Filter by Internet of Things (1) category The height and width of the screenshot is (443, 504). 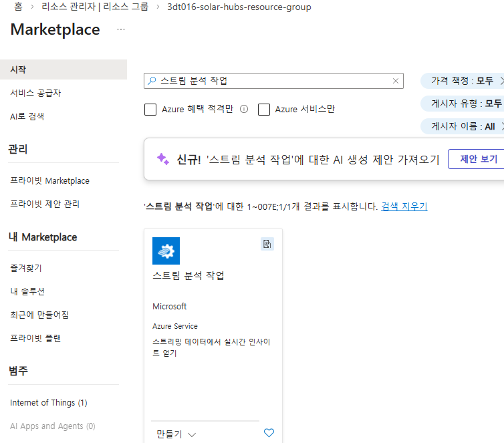49,403
